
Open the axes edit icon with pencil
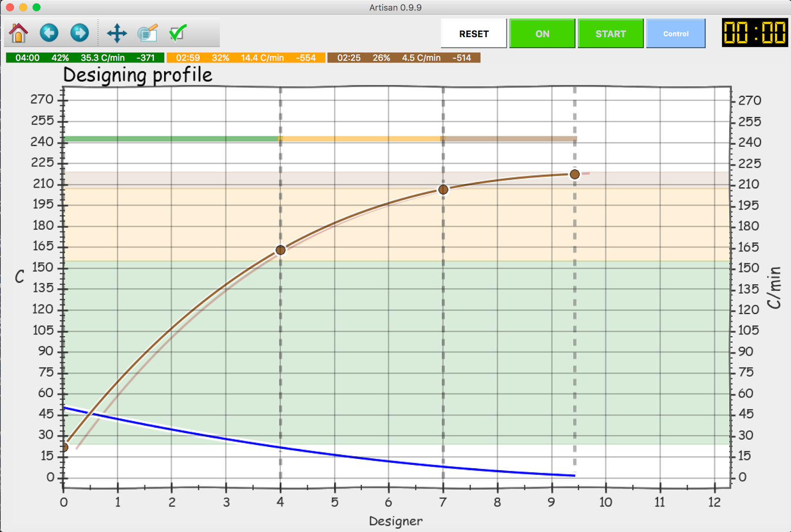coord(147,33)
